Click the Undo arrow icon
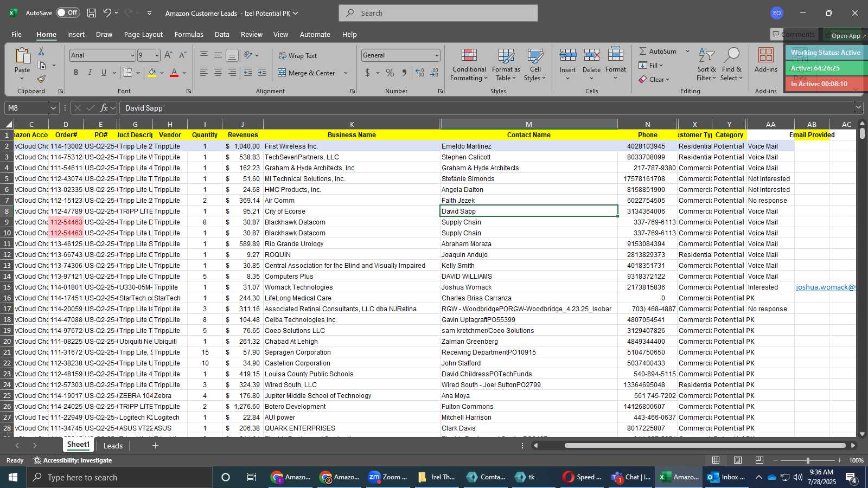The image size is (868, 488). point(107,13)
